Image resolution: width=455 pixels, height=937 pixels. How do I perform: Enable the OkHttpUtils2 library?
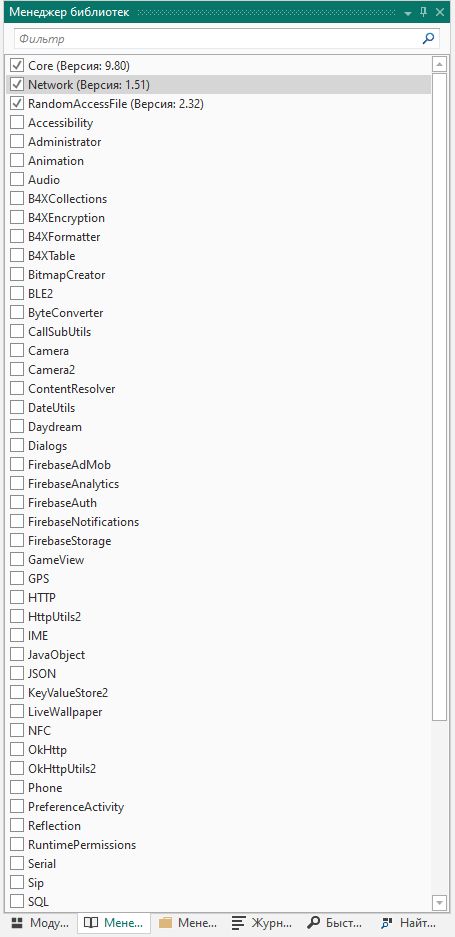[17, 768]
